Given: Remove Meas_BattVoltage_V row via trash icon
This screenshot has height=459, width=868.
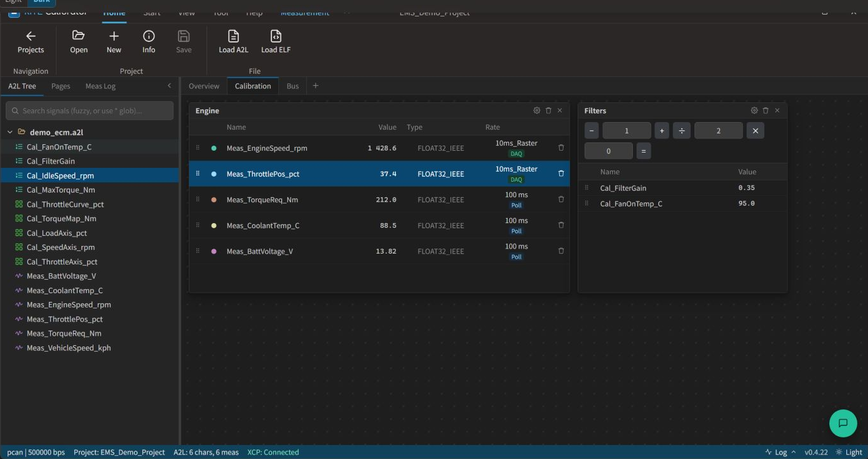Looking at the screenshot, I should (x=561, y=251).
